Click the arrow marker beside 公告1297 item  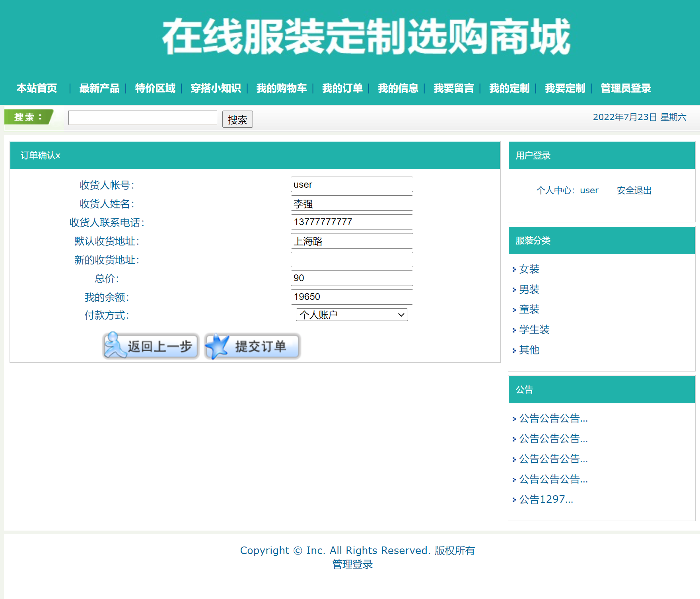[514, 499]
